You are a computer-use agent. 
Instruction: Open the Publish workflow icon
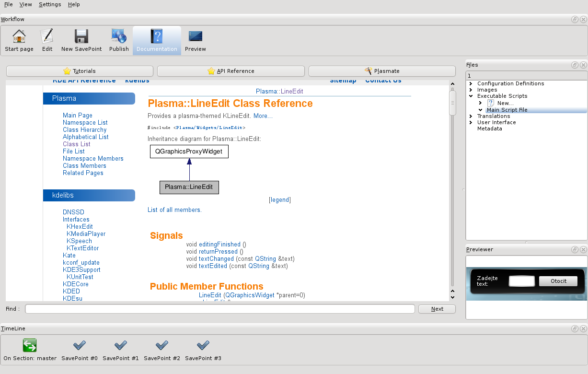pyautogui.click(x=119, y=40)
